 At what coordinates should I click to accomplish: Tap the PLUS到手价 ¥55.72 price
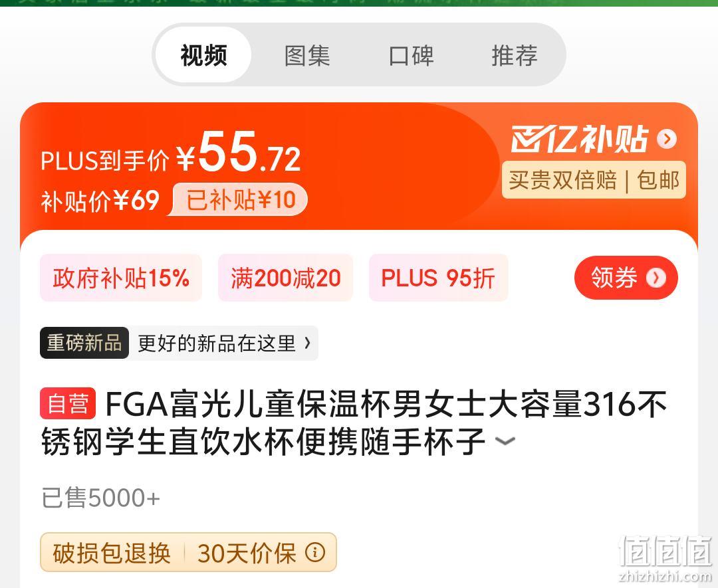point(171,153)
